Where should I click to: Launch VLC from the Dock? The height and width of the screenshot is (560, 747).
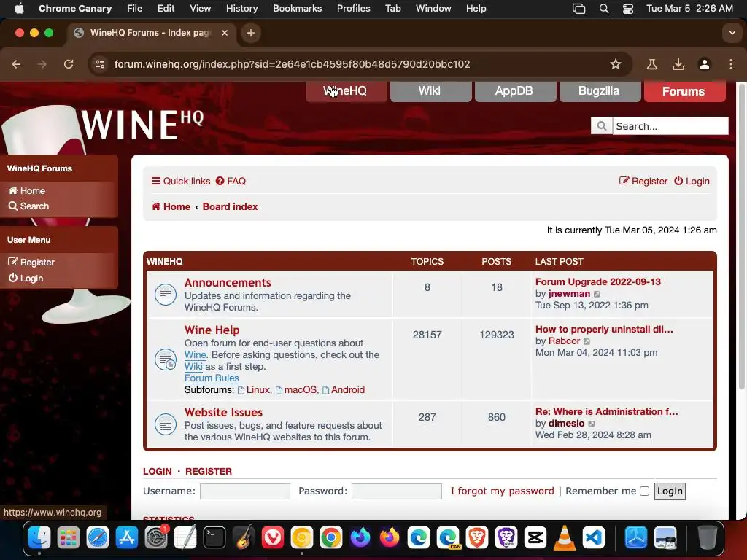[x=564, y=537]
